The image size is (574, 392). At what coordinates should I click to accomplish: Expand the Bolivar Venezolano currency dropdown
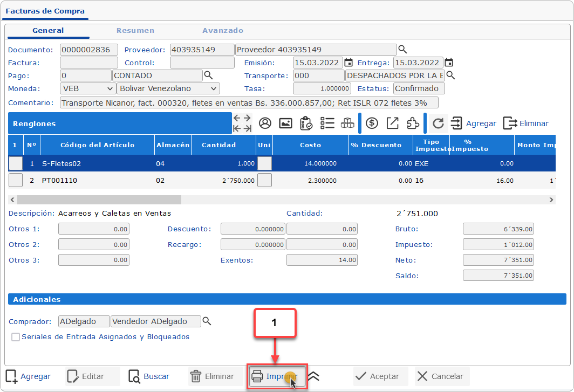click(168, 88)
